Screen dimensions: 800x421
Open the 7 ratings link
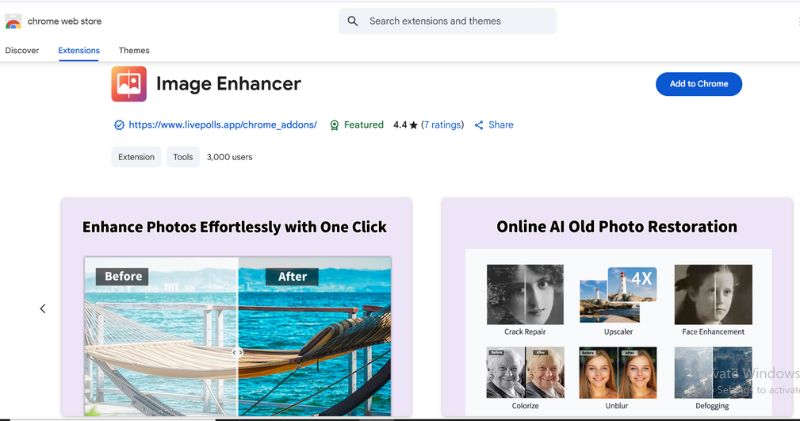coord(442,125)
